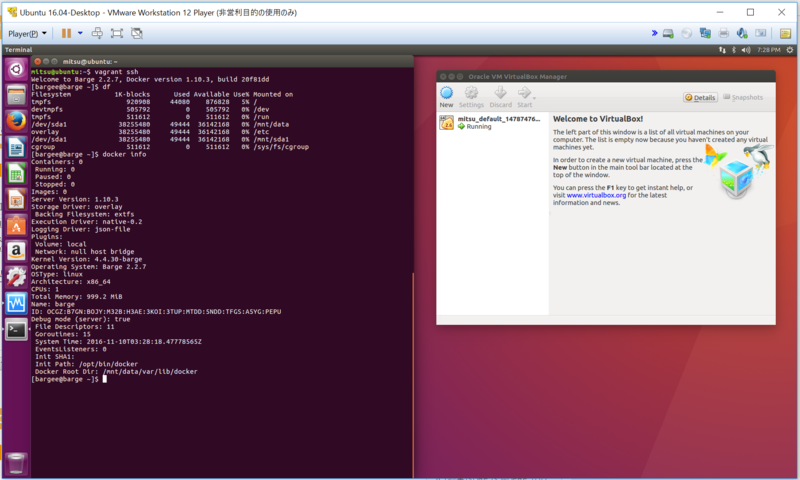Click Start in VirtualBox Manager toolbar
Viewport: 800px width, 480px height.
click(524, 97)
